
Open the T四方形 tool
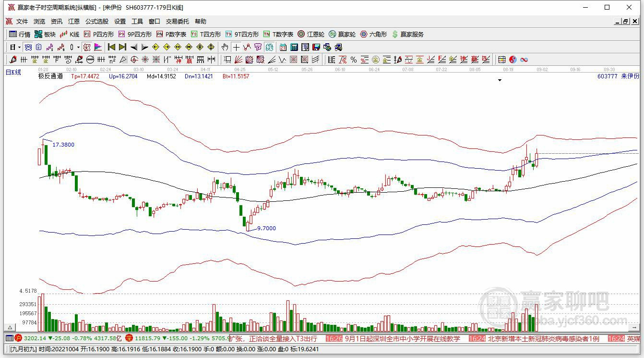click(206, 34)
